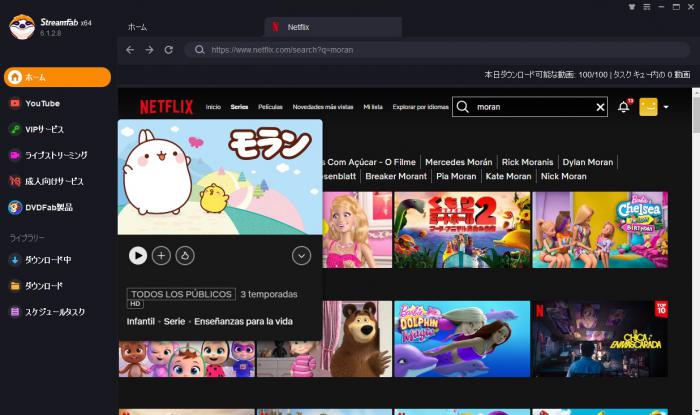Screen dimensions: 700x415
Task: Switch to the ホーム tab
Action: tap(137, 27)
